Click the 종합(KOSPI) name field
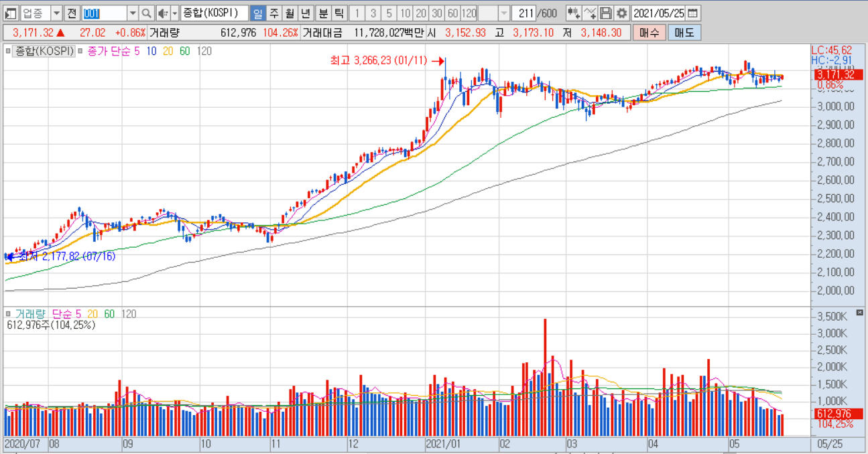868x454 pixels. pos(214,13)
